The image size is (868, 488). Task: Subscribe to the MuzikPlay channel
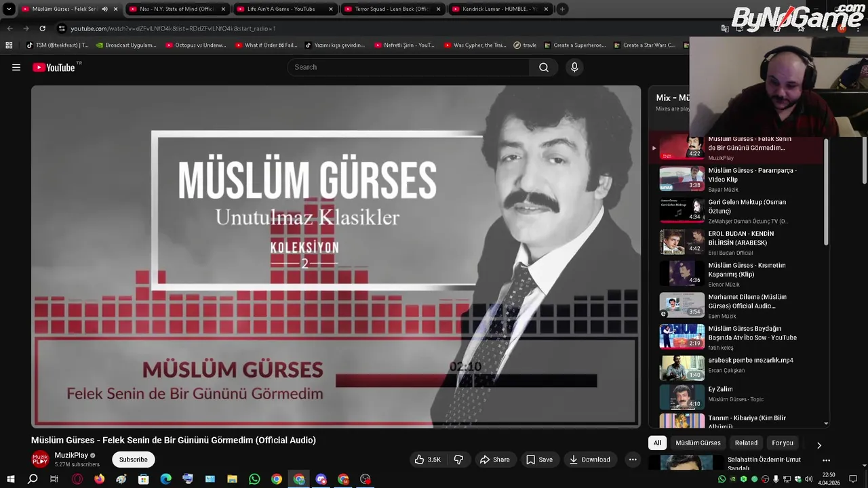(x=133, y=460)
